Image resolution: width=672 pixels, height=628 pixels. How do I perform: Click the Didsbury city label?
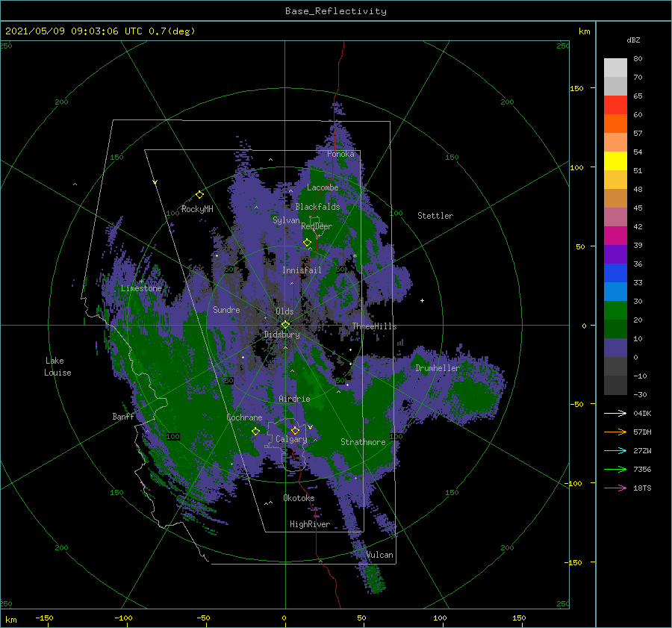(x=282, y=335)
